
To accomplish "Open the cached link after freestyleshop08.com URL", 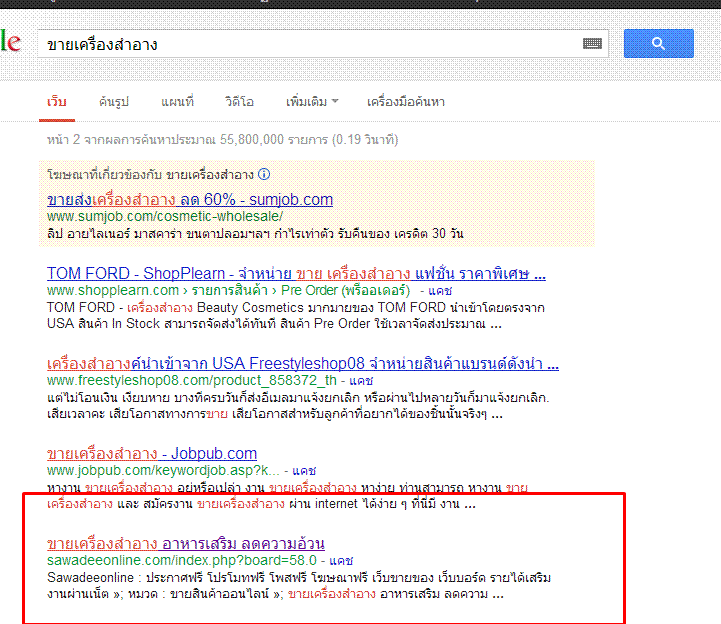I will click(361, 381).
